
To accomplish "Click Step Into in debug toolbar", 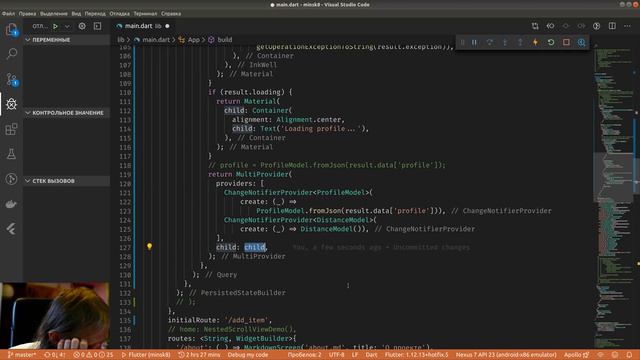I will 505,42.
